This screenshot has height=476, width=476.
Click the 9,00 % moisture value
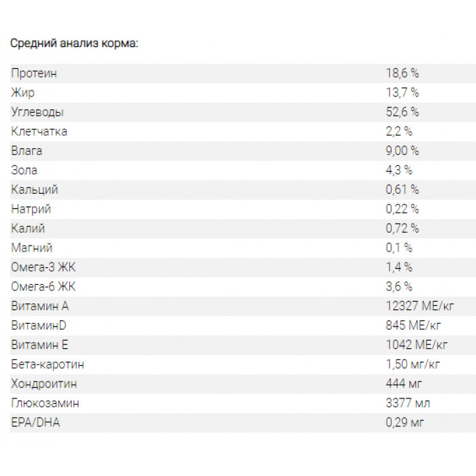click(403, 151)
